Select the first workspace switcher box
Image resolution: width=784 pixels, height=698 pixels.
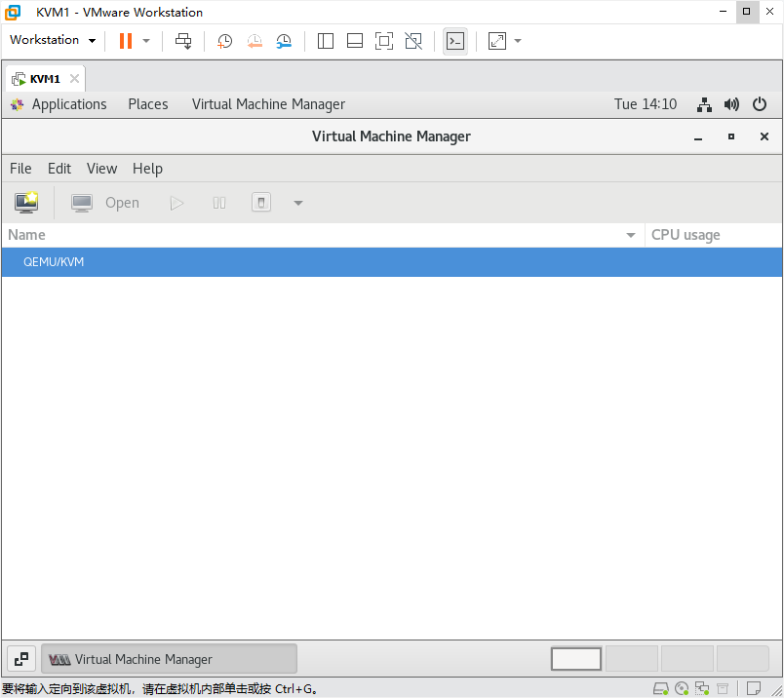576,658
